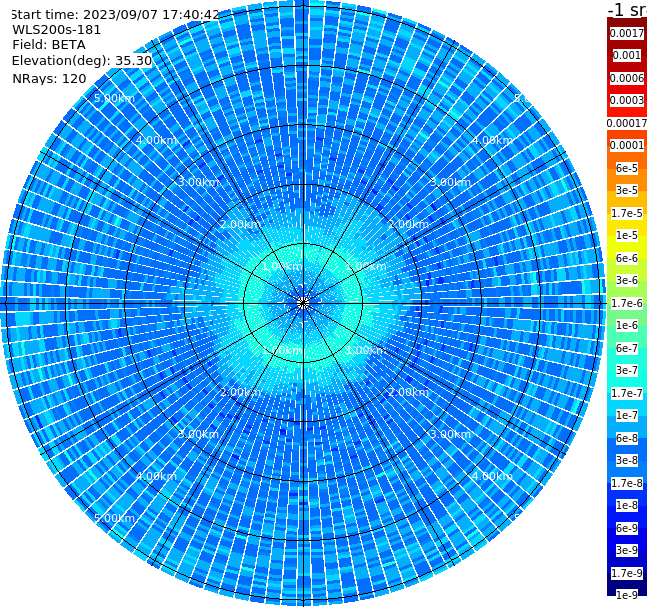Click the southeast 4.00km ring label
The height and width of the screenshot is (607, 647).
tap(492, 476)
